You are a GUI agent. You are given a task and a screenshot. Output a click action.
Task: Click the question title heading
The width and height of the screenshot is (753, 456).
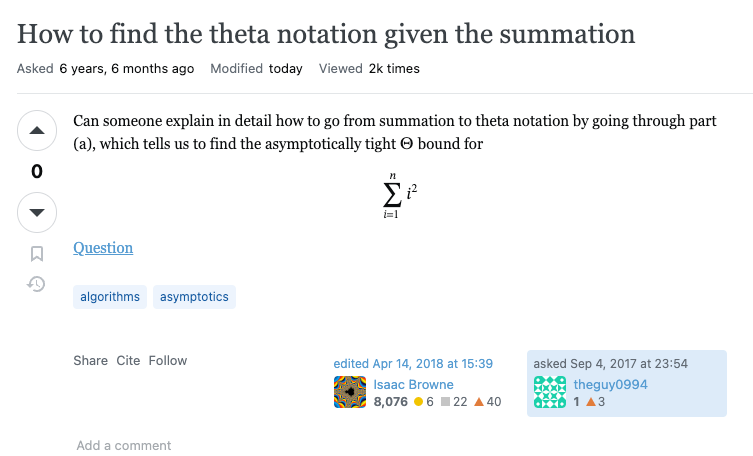(x=326, y=34)
